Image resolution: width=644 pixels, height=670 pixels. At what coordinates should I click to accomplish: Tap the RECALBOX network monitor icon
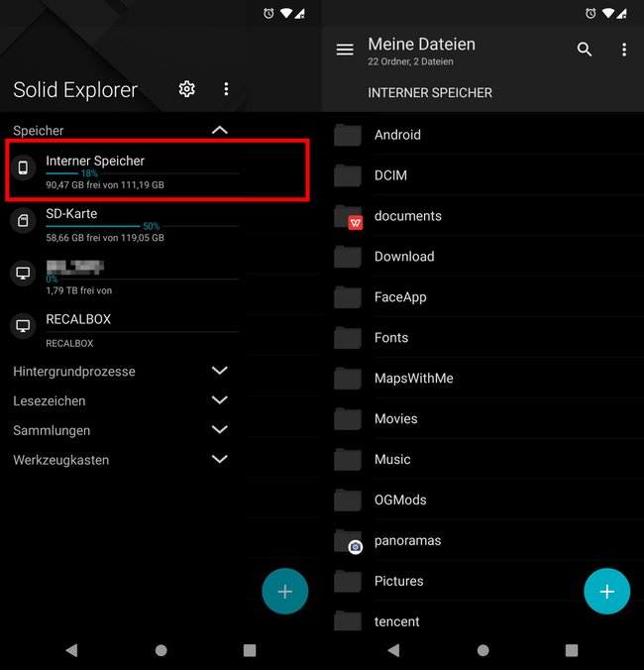click(x=23, y=326)
